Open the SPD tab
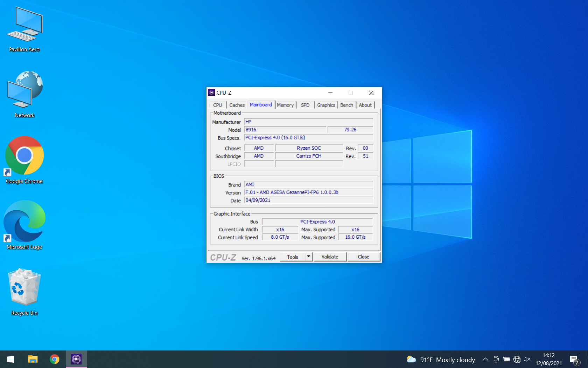Viewport: 588px width, 368px height. [305, 105]
